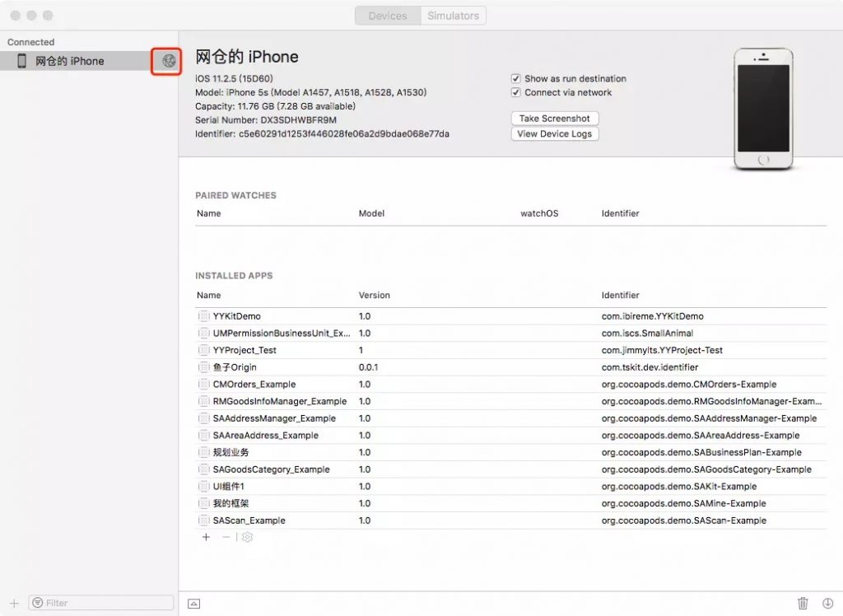The width and height of the screenshot is (843, 616).
Task: Click the SAAreaAddress_Example app icon
Action: point(204,435)
